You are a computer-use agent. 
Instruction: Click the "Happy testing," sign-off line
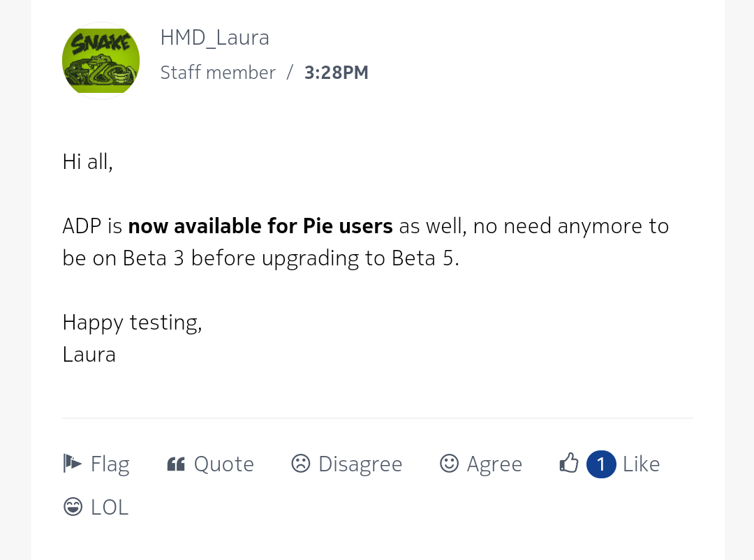(x=132, y=323)
